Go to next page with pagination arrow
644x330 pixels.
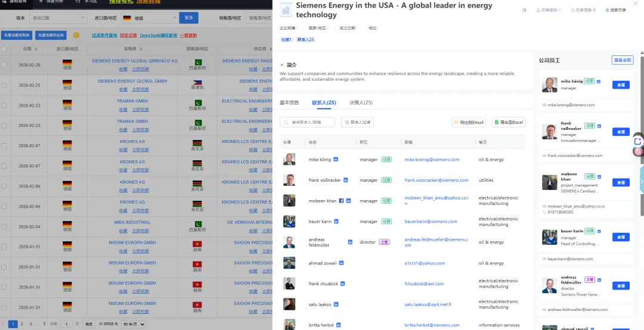click(44, 324)
